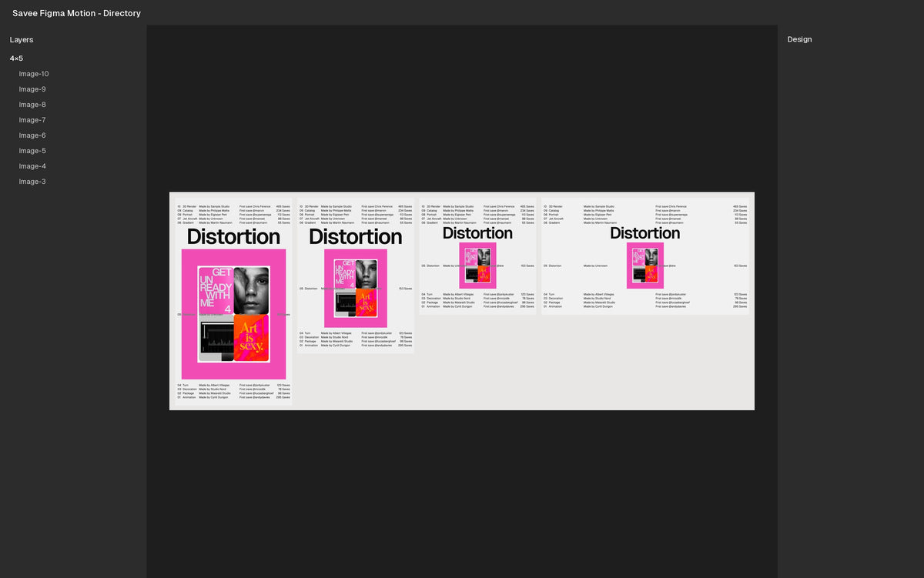Select the Image-7 layer
The height and width of the screenshot is (578, 924).
click(x=32, y=120)
